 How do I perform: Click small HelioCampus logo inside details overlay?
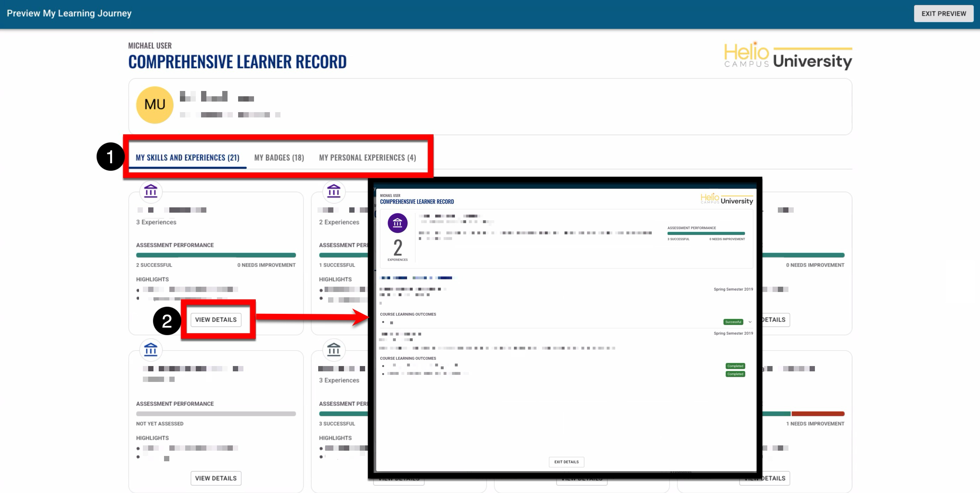click(x=726, y=199)
